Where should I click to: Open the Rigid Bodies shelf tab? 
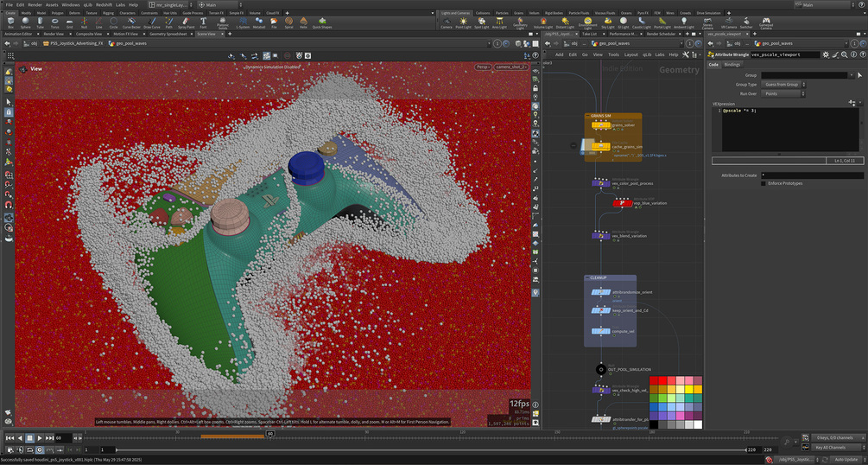pos(554,13)
